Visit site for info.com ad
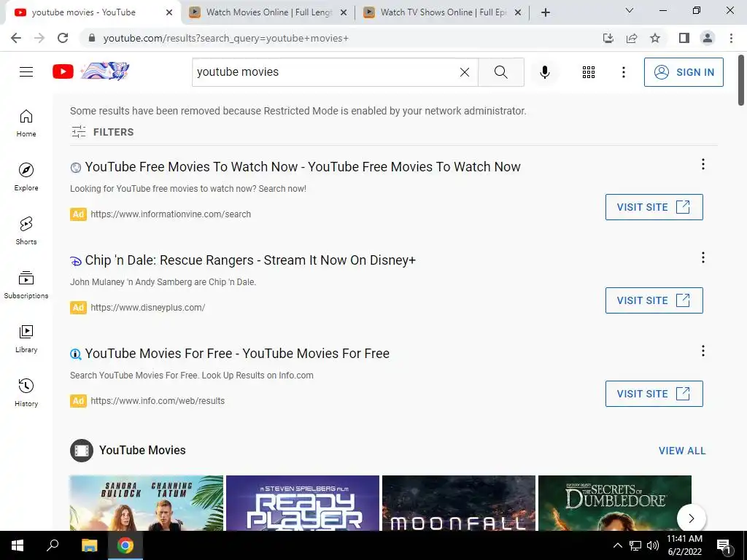This screenshot has width=747, height=560. tap(654, 394)
